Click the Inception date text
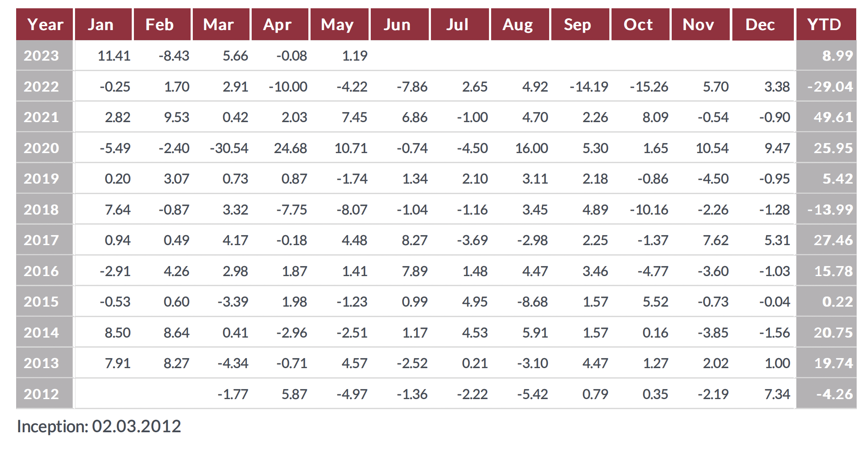This screenshot has height=451, width=868. [99, 427]
